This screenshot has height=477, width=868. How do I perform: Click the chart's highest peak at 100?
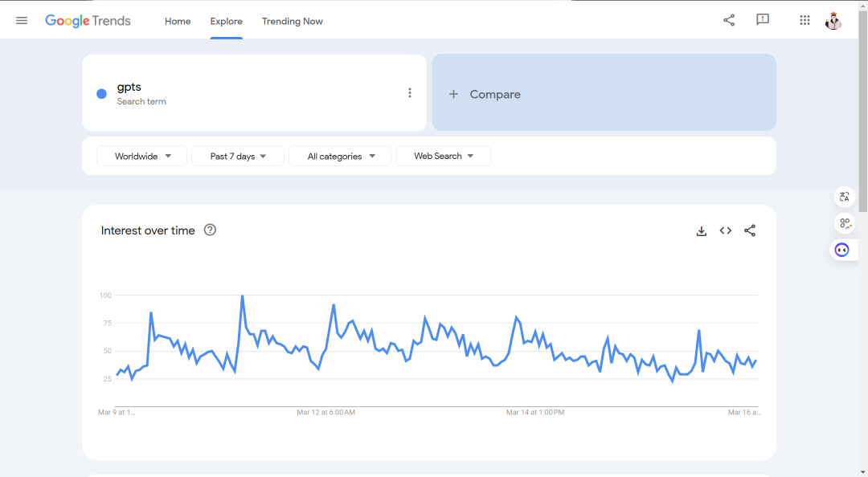coord(243,296)
